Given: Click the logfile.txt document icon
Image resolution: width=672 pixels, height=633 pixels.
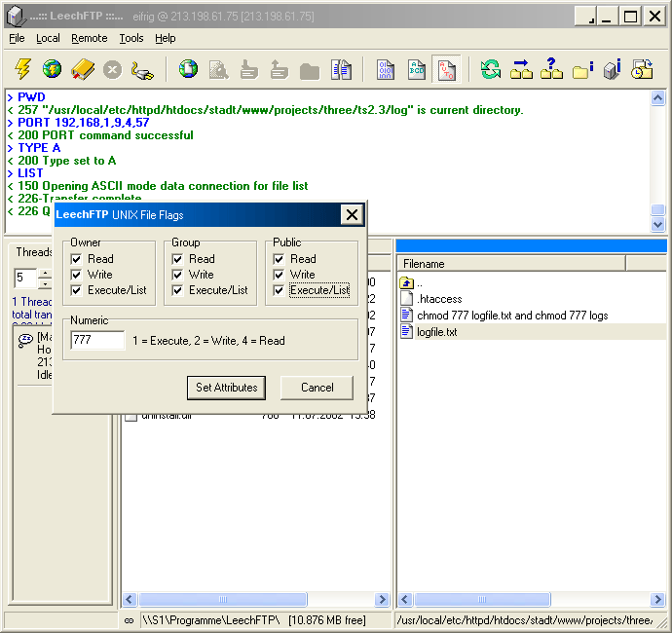Looking at the screenshot, I should tap(406, 332).
